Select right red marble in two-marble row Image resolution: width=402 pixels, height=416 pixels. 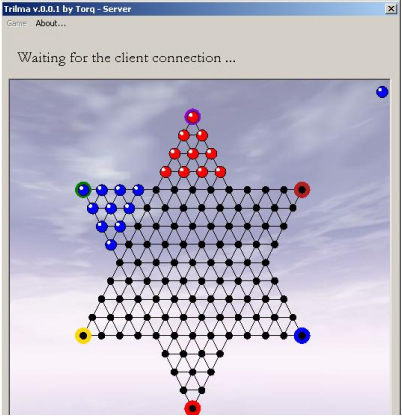tap(202, 135)
